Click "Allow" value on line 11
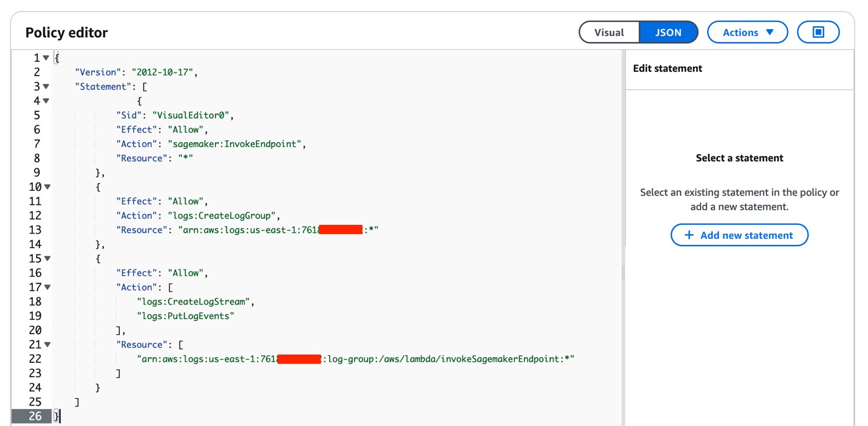Screen dimensions: 868x426 click(x=185, y=201)
